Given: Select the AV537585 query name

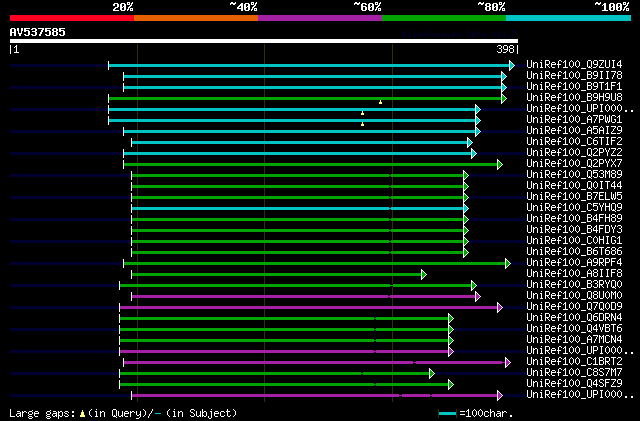Looking at the screenshot, I should pos(38,32).
